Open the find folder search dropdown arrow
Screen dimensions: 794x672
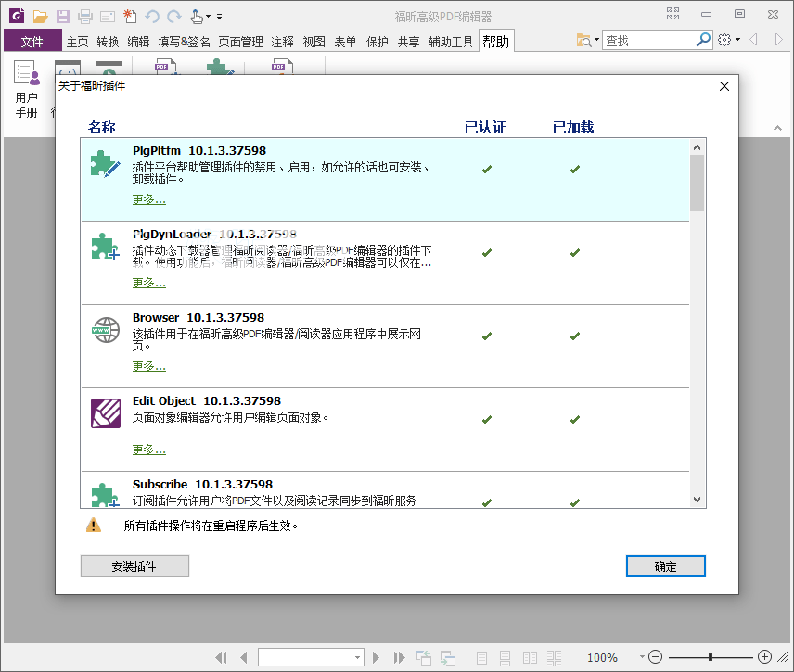(596, 41)
